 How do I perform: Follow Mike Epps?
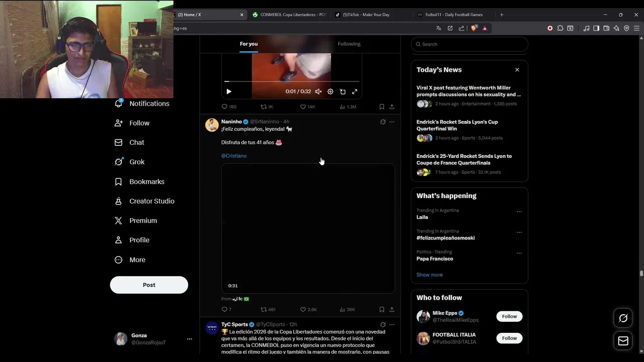coord(509,316)
